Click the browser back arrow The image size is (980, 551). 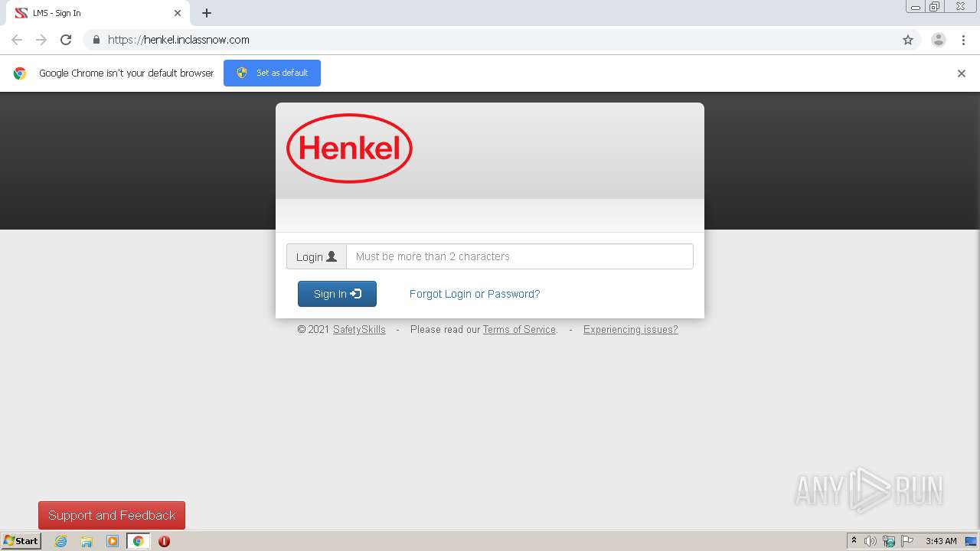tap(17, 40)
